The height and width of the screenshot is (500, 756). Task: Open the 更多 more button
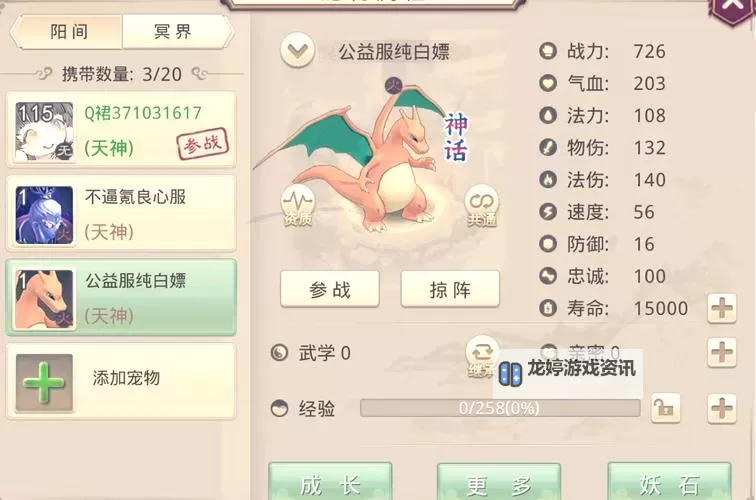[x=499, y=482]
